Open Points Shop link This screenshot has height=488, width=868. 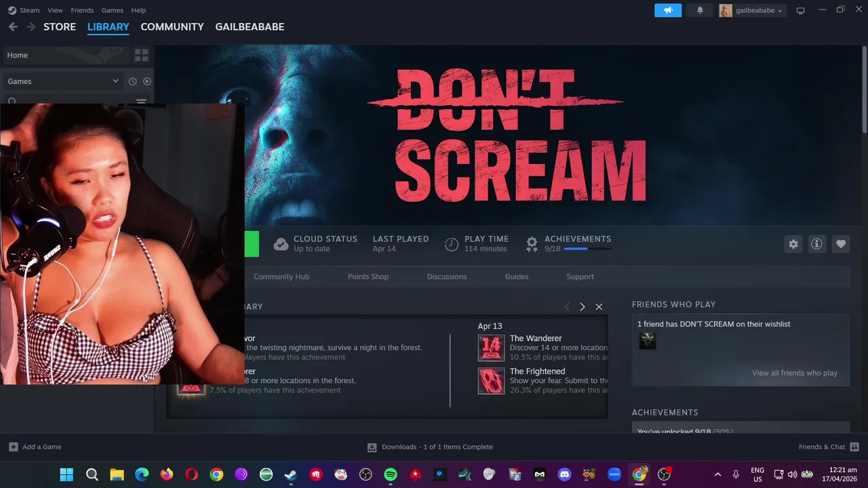click(x=368, y=277)
